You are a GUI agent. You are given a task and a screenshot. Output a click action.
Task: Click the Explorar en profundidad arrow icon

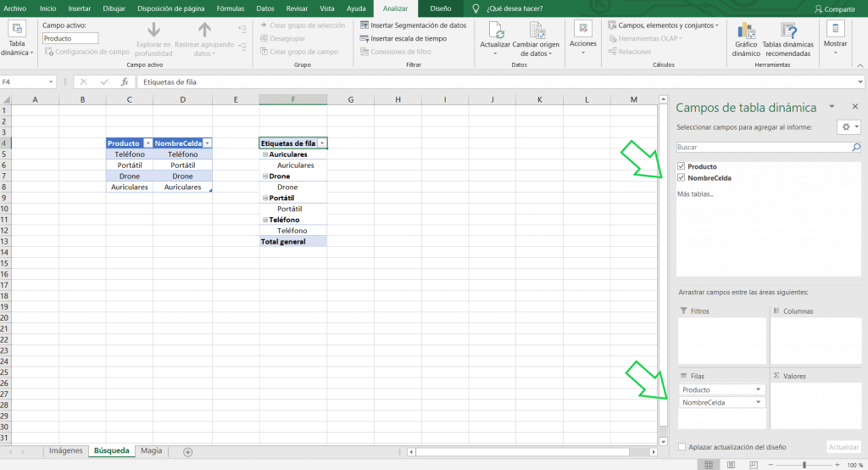(x=153, y=30)
